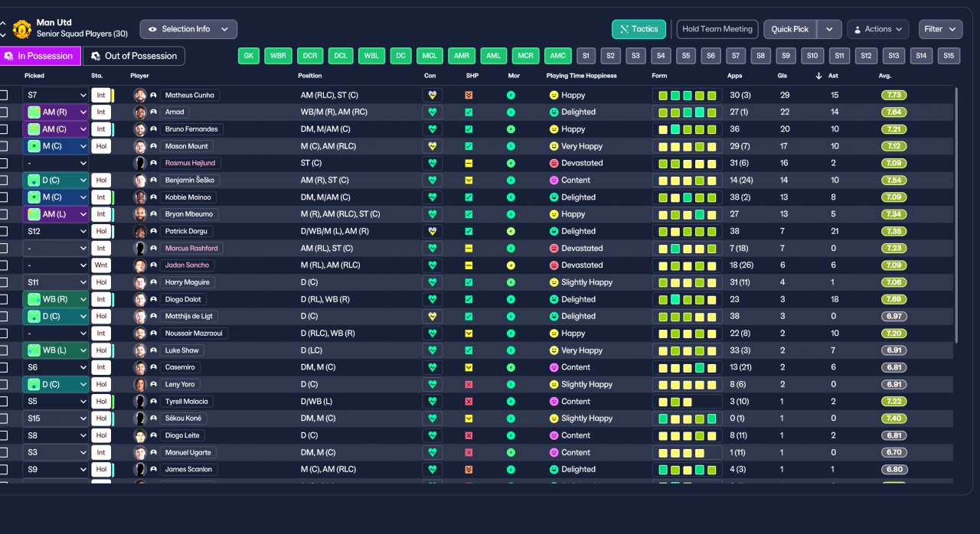This screenshot has width=980, height=534.
Task: Open the AM (R) picked dropdown for Amad
Action: [56, 112]
